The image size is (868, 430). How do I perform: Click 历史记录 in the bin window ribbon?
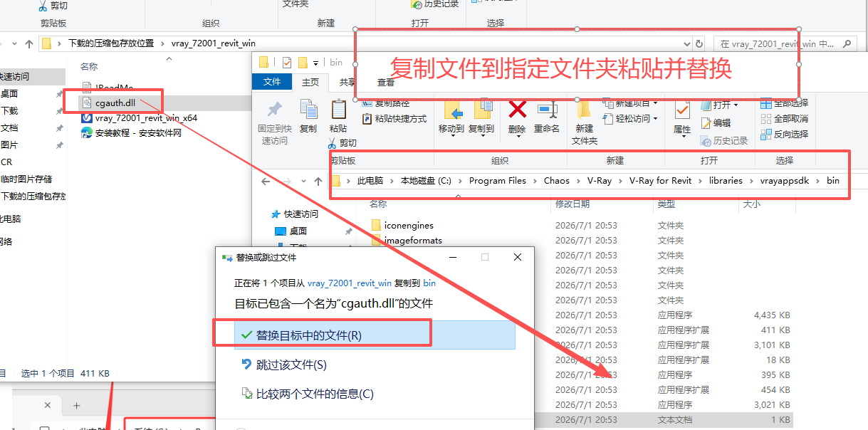(724, 141)
